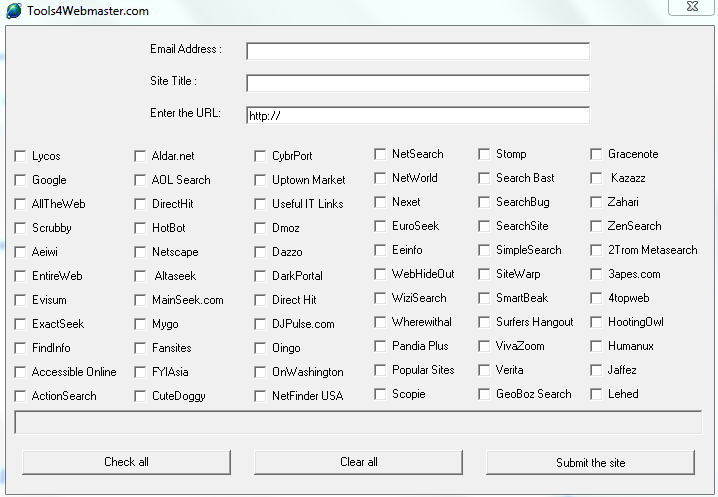Click Submit the site button

(x=590, y=462)
